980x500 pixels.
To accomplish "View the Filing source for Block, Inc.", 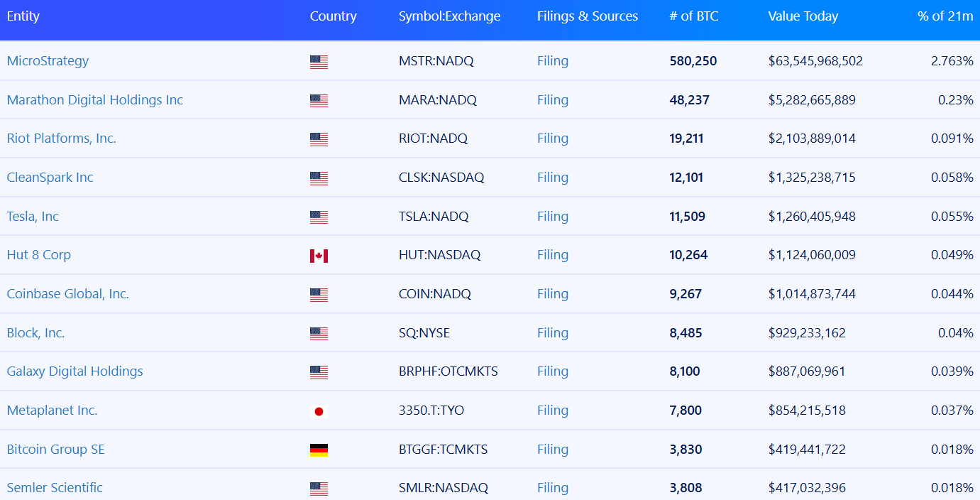I will 552,333.
